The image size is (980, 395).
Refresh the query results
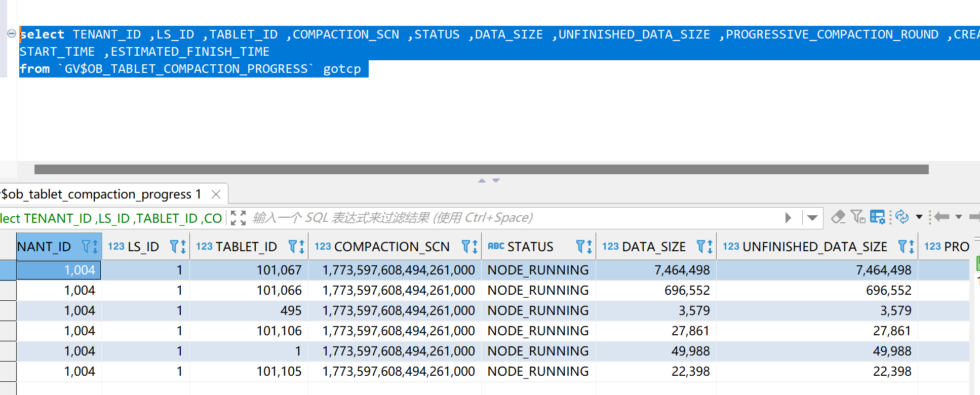902,217
